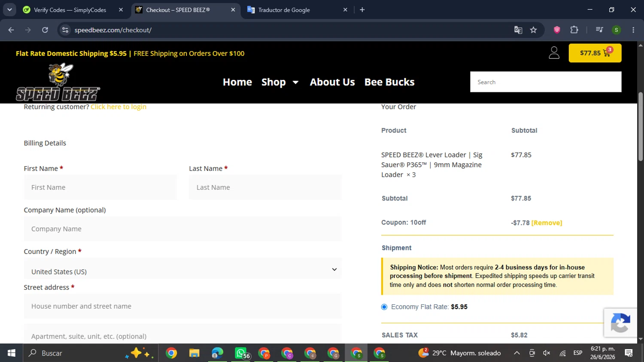Viewport: 644px width, 362px height.
Task: Click the House number and street name field
Action: pyautogui.click(x=183, y=306)
